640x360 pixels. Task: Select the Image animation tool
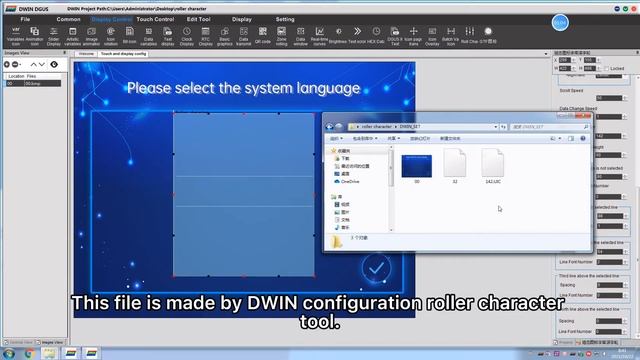click(x=91, y=36)
